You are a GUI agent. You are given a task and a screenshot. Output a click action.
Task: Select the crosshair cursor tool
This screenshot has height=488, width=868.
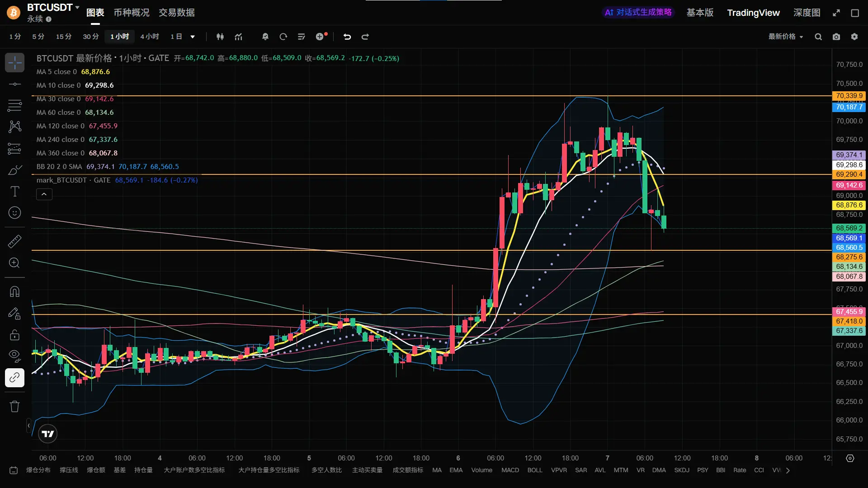pyautogui.click(x=14, y=63)
